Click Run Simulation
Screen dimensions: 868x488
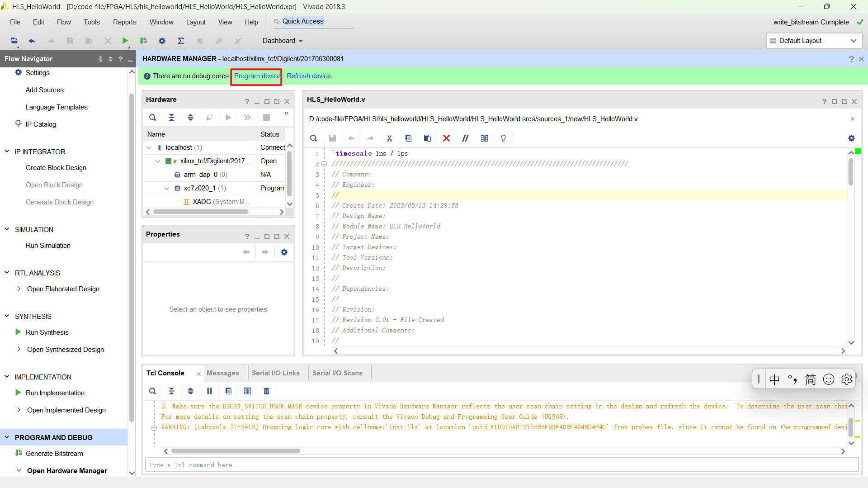48,246
